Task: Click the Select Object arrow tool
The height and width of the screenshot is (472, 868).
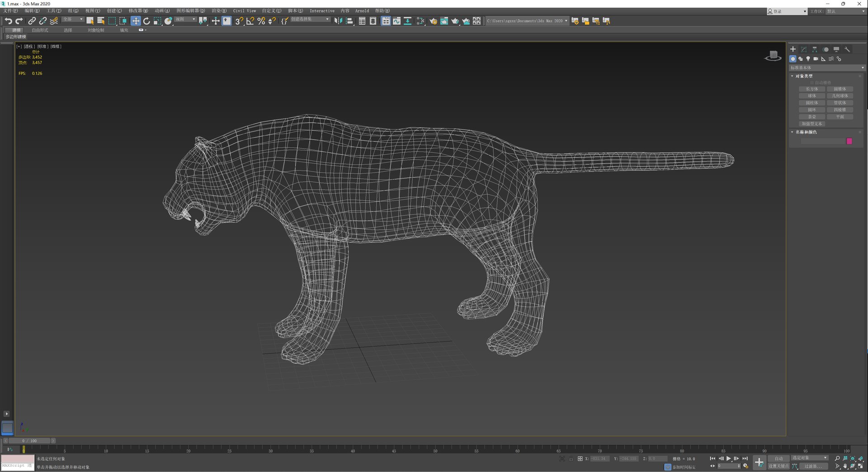Action: (90, 21)
